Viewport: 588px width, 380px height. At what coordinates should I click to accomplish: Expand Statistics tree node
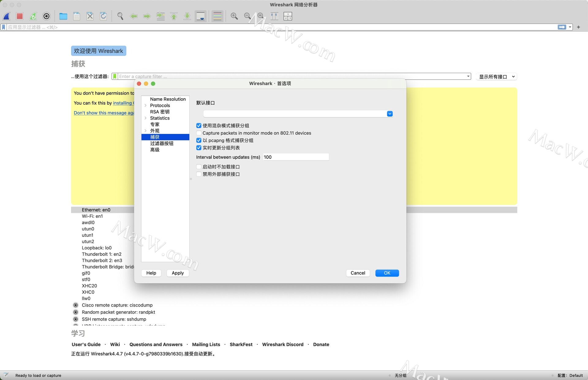[145, 118]
